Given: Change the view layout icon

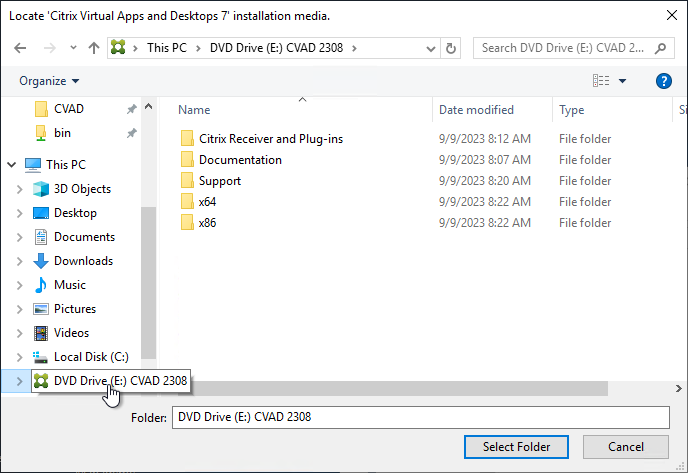Looking at the screenshot, I should (x=601, y=81).
